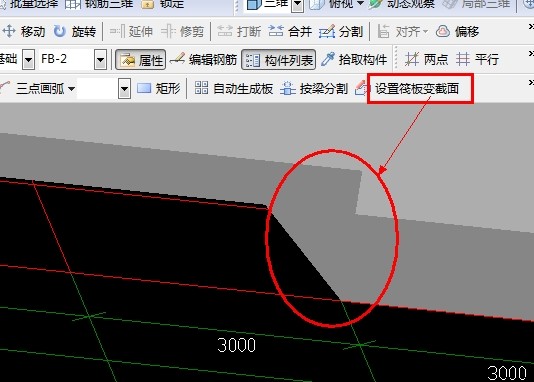Screen dimensions: 534x382
Task: Select the 移动 move tool
Action: [x=24, y=32]
